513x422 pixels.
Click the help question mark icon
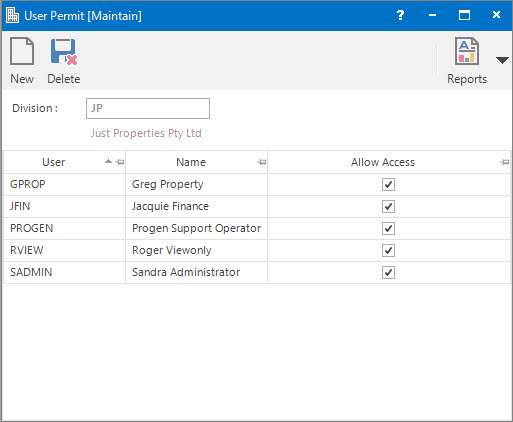pos(400,15)
